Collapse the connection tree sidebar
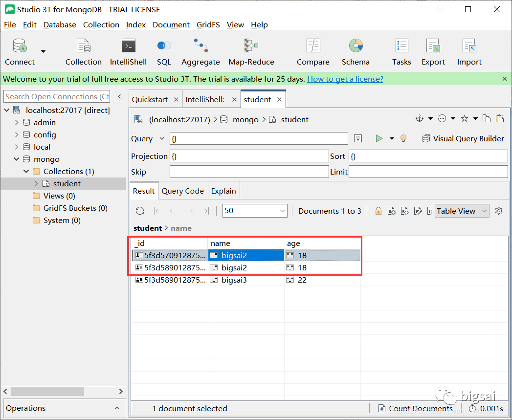The image size is (512, 420). [x=119, y=96]
